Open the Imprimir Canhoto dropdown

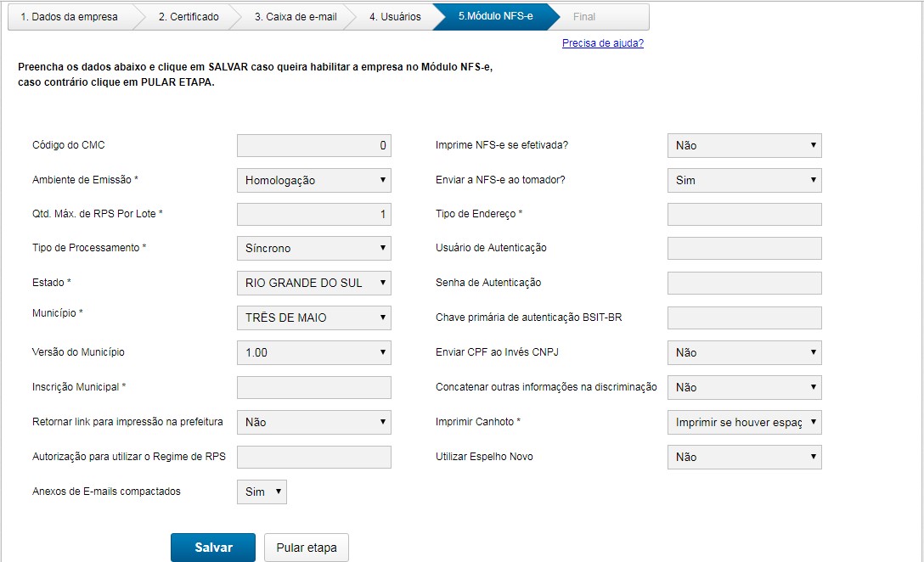pos(744,422)
